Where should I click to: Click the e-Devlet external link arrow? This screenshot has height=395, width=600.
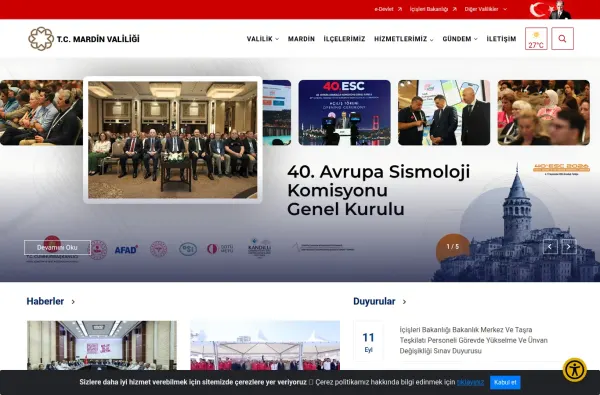(399, 9)
